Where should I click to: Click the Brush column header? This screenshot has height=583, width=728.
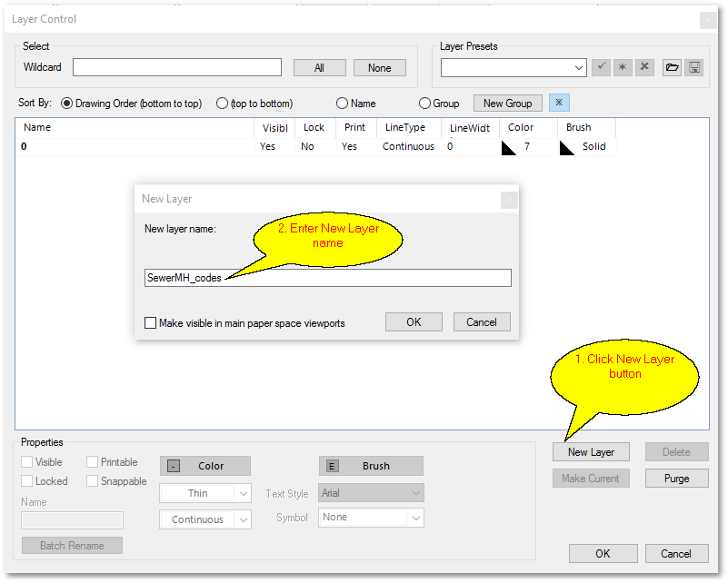[x=587, y=127]
